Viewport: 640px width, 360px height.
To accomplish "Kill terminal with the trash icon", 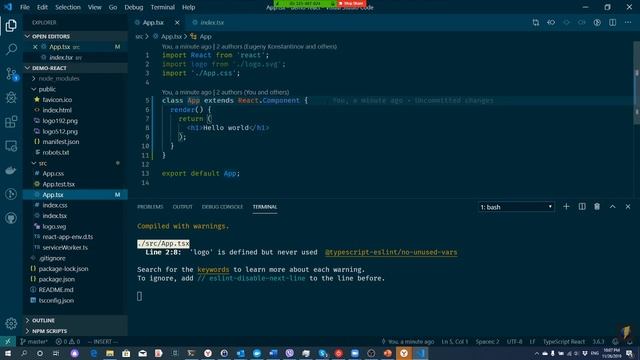I will click(597, 207).
